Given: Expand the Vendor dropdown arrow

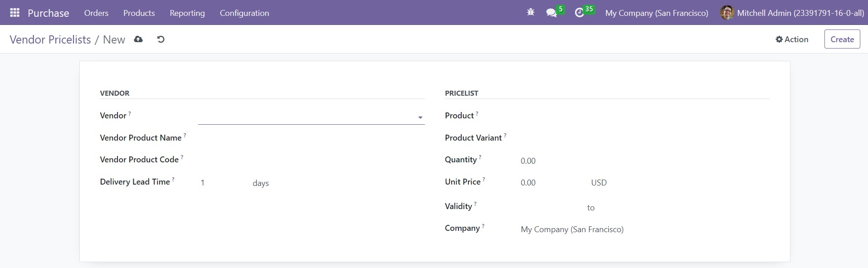Looking at the screenshot, I should tap(420, 117).
